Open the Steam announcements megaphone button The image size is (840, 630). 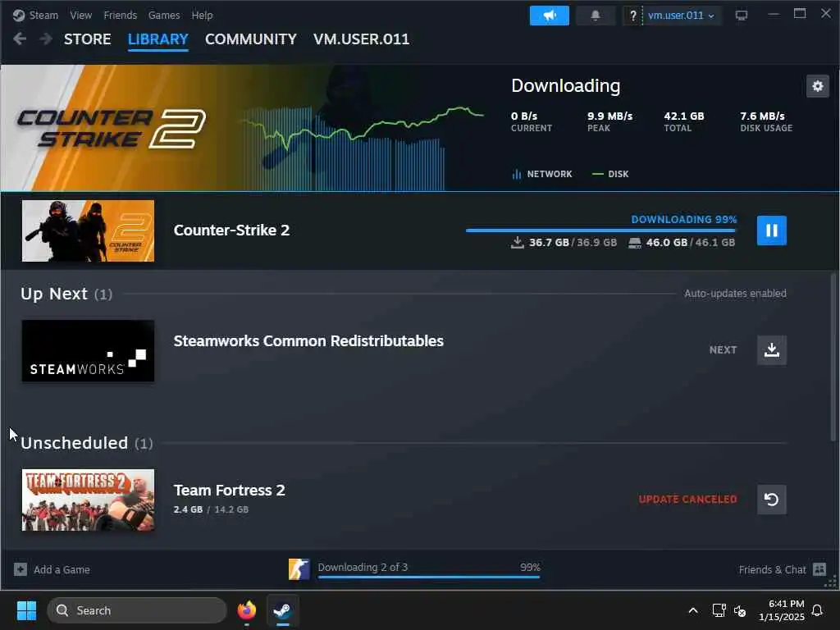pyautogui.click(x=550, y=16)
